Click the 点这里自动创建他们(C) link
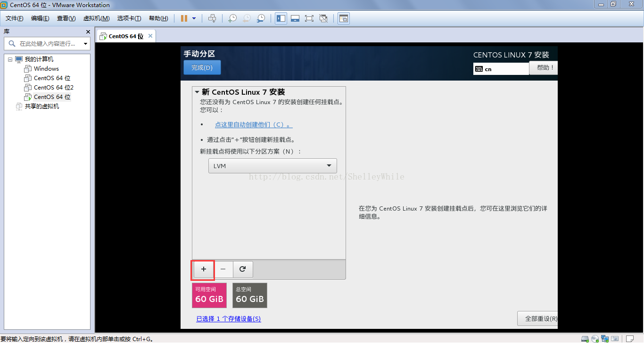 coord(254,125)
